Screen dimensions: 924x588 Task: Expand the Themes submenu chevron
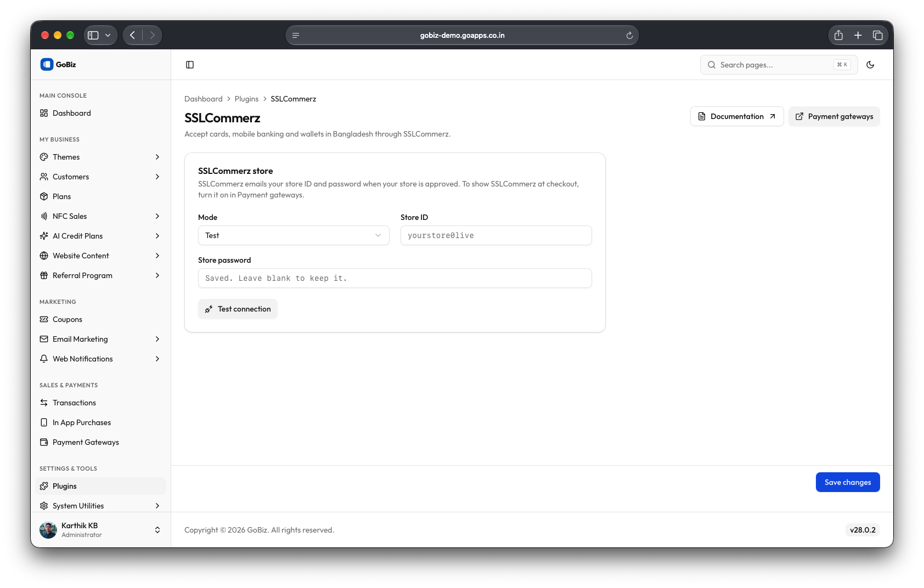pyautogui.click(x=157, y=157)
